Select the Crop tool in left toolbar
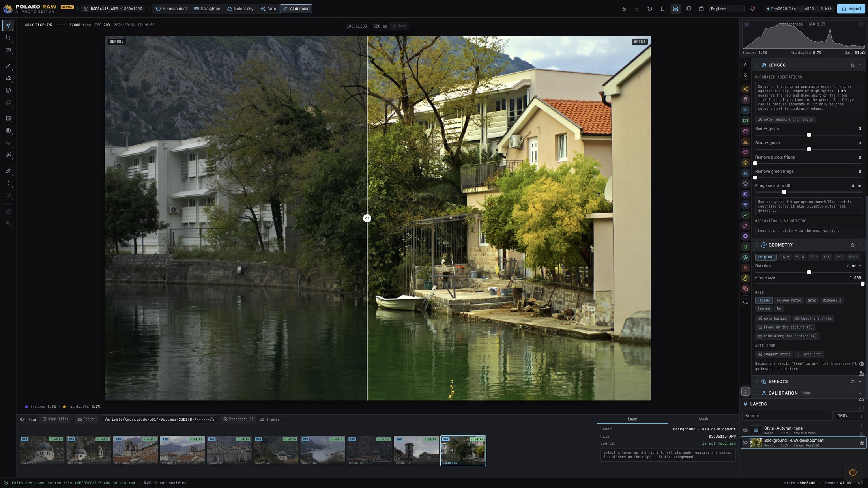The width and height of the screenshot is (868, 488). pyautogui.click(x=8, y=38)
